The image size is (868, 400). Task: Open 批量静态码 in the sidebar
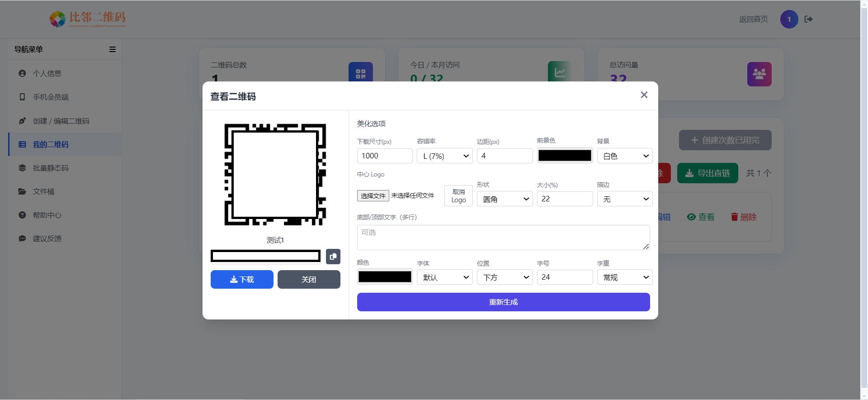65,168
